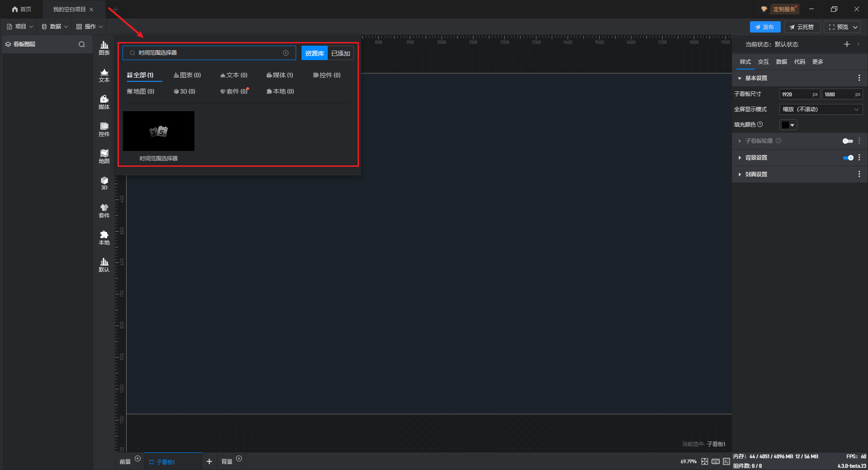
Task: Open 定制服务 custom service link
Action: (783, 9)
